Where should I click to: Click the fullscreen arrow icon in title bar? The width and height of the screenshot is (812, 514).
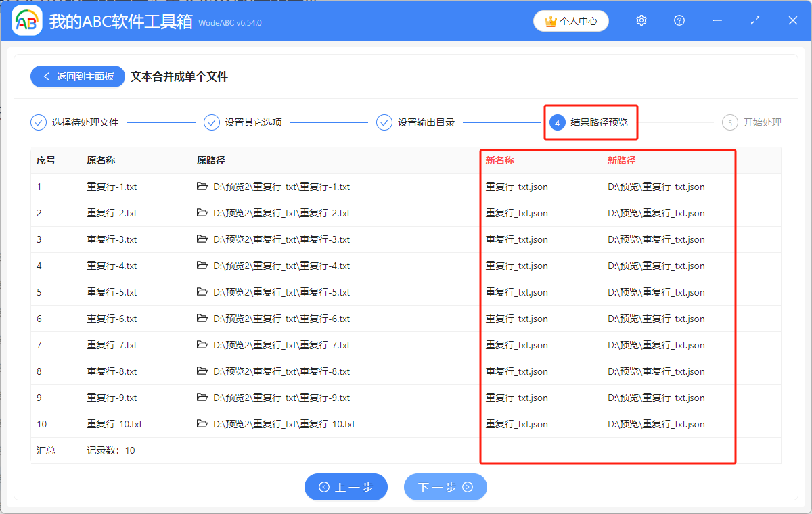pos(754,20)
